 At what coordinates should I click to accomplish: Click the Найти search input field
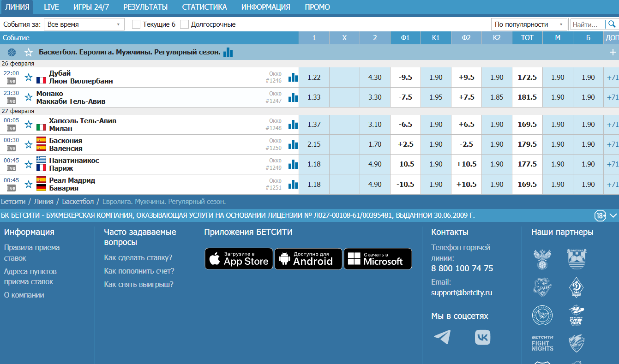pos(588,24)
